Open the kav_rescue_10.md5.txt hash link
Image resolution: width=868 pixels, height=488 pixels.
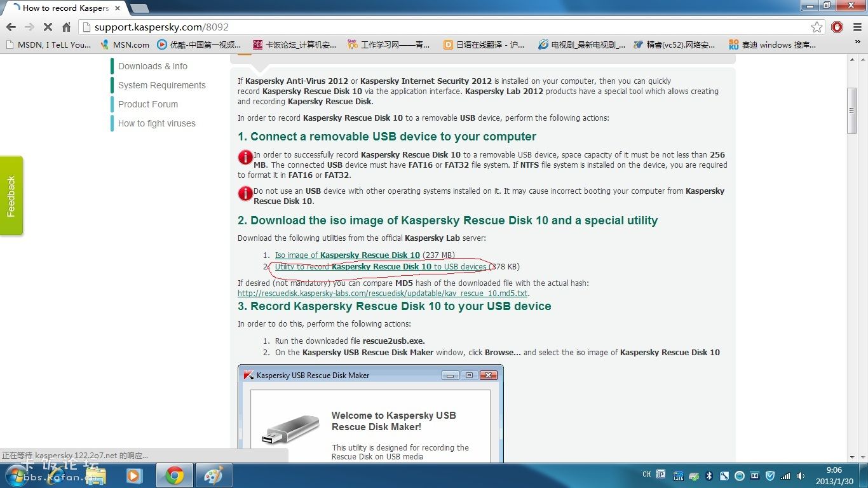point(383,294)
